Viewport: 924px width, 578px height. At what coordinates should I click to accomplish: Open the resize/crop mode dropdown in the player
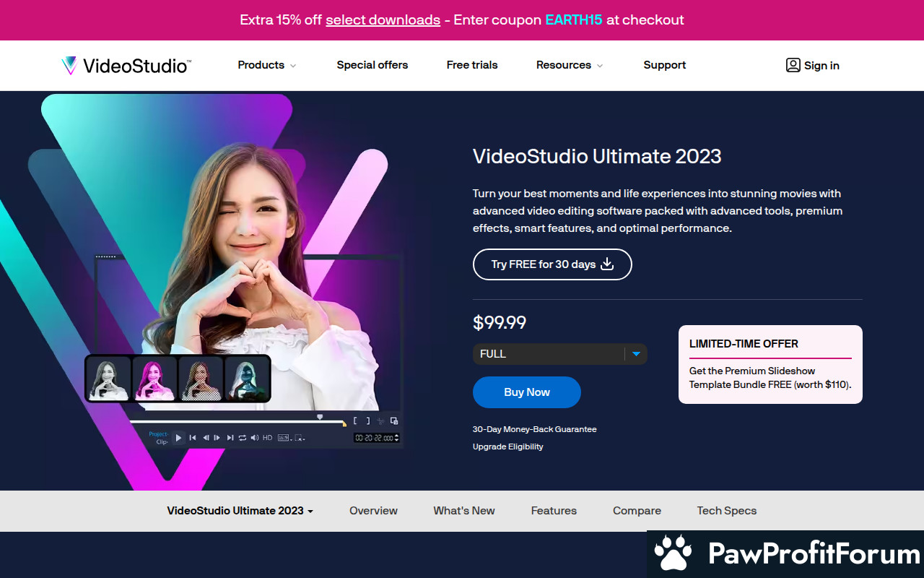pos(300,438)
